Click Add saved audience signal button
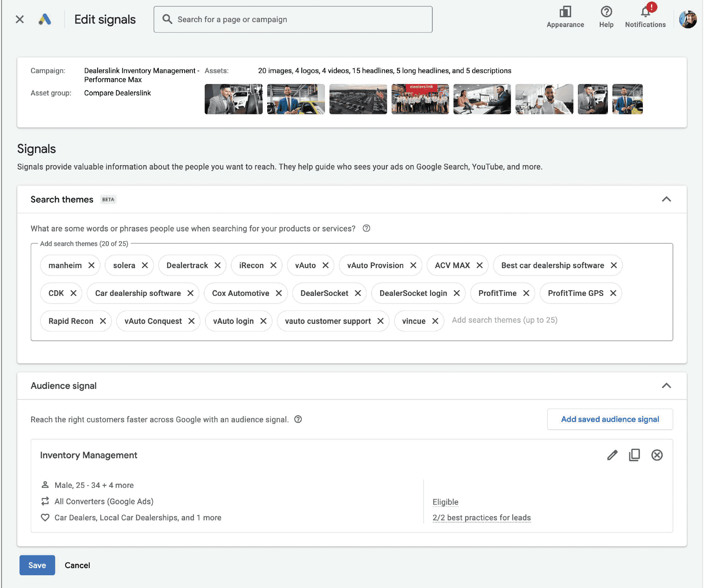Viewport: 704px width, 588px height. pyautogui.click(x=610, y=419)
